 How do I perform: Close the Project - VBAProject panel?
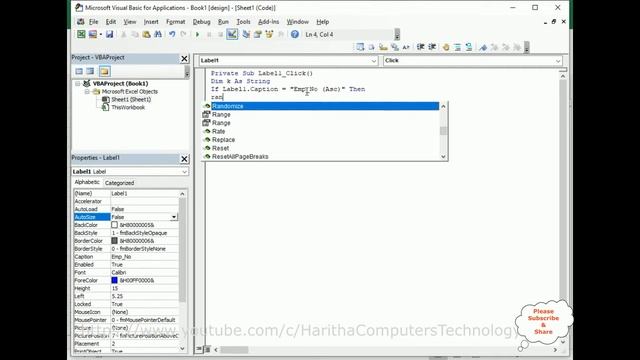184,59
